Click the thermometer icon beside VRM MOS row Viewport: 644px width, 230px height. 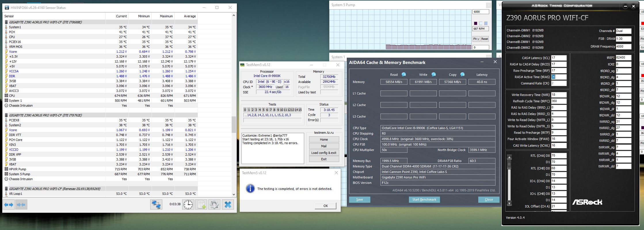point(6,47)
